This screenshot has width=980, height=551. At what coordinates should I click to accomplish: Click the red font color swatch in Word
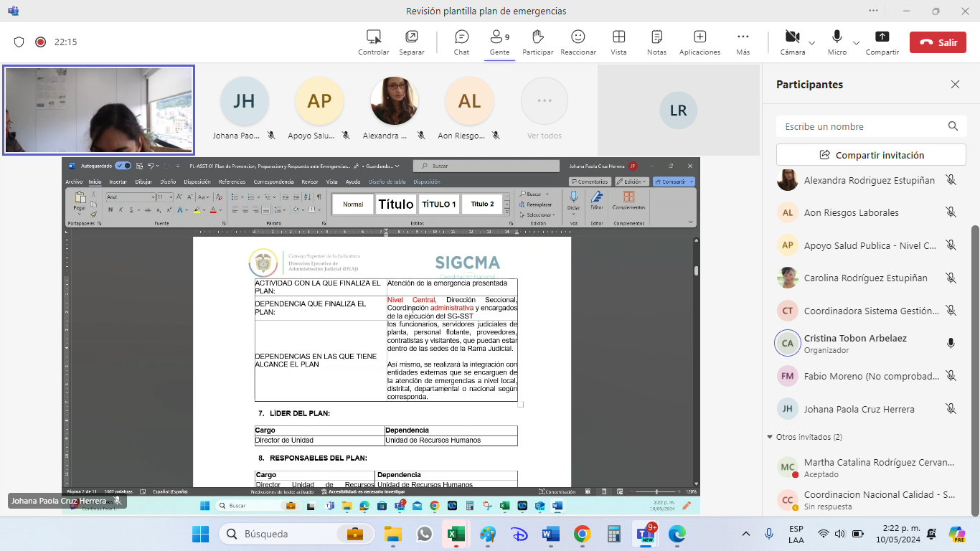coord(212,210)
